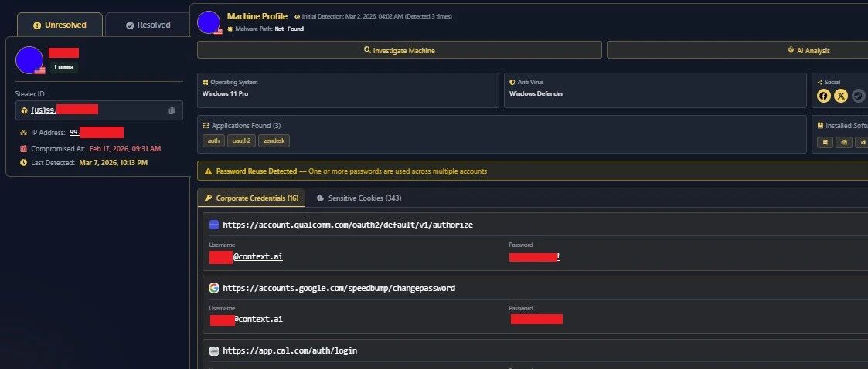Click the Initial Detection Mar 2, 2026 text

376,16
